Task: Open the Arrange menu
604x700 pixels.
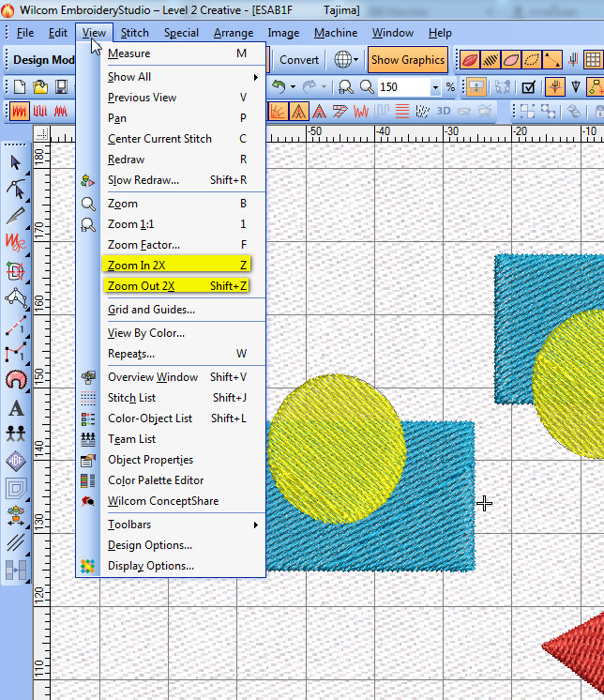Action: click(234, 33)
